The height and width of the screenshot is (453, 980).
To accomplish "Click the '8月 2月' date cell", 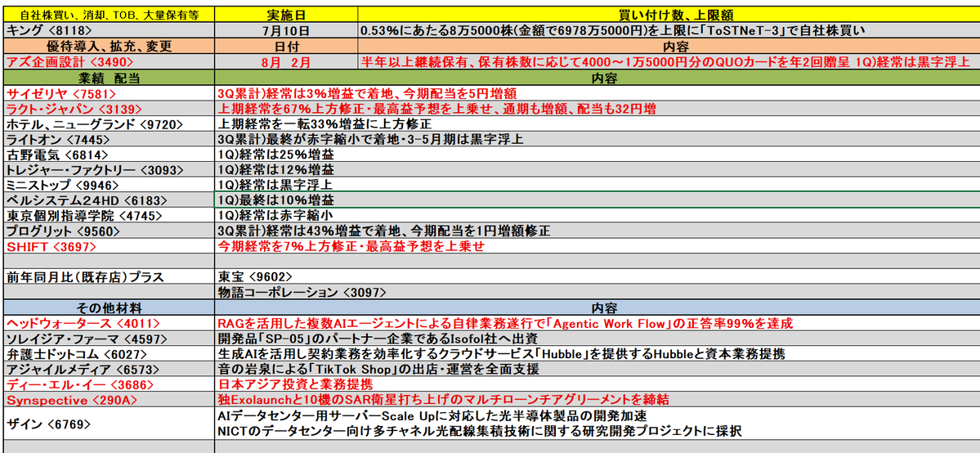I will tap(287, 61).
